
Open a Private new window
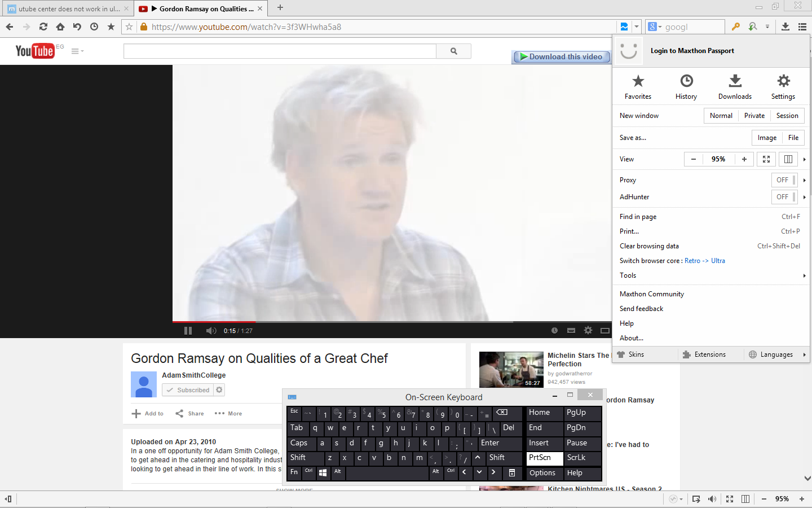point(754,116)
